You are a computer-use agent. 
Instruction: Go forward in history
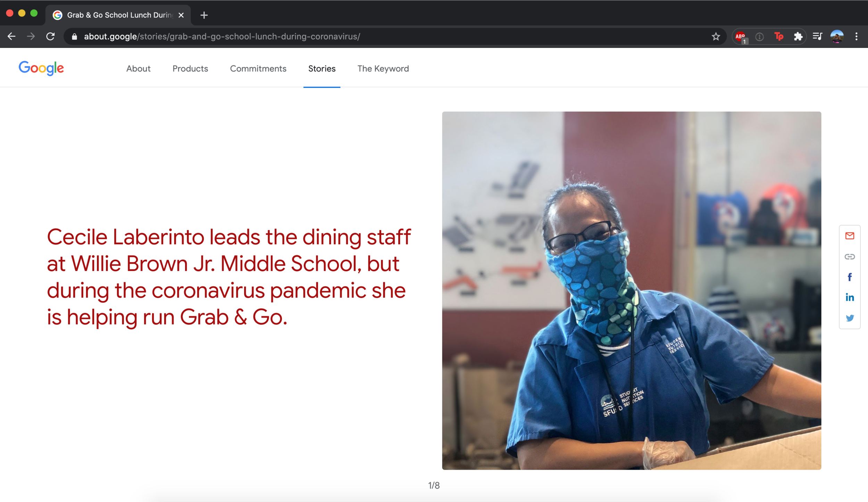[x=31, y=36]
